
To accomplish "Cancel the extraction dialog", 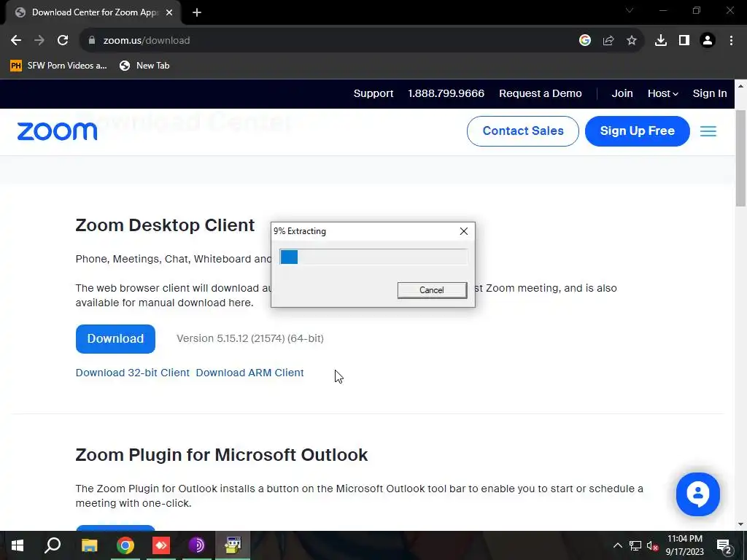I will pyautogui.click(x=432, y=290).
